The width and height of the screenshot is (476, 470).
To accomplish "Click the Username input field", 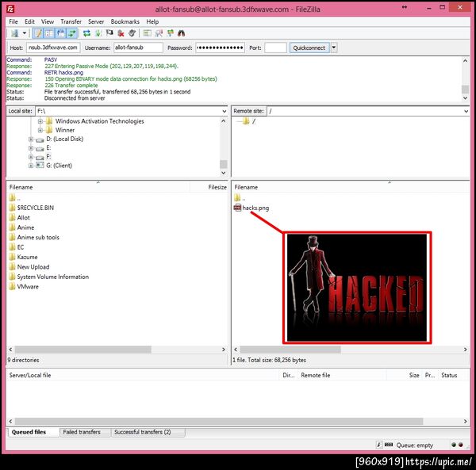I will tap(138, 48).
